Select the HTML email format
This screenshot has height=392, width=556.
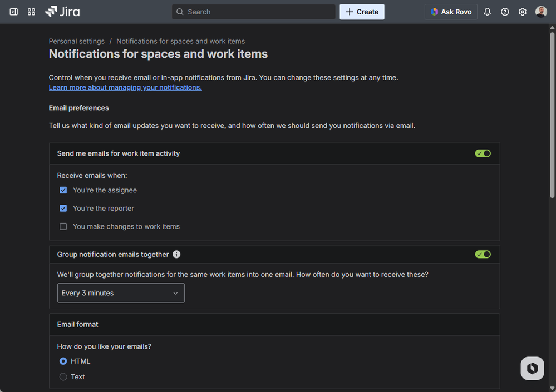[63, 361]
